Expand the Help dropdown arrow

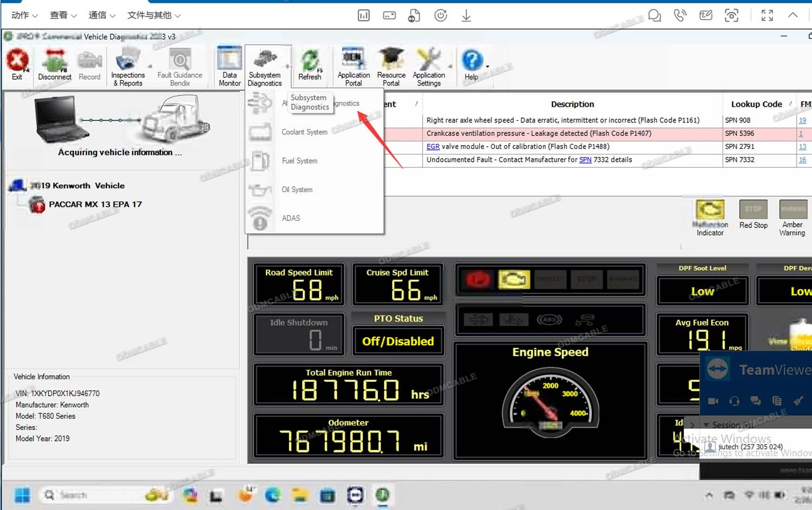pos(488,67)
